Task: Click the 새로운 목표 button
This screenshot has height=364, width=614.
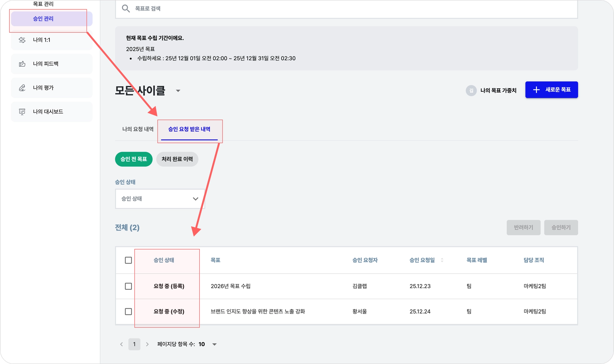Action: click(551, 90)
